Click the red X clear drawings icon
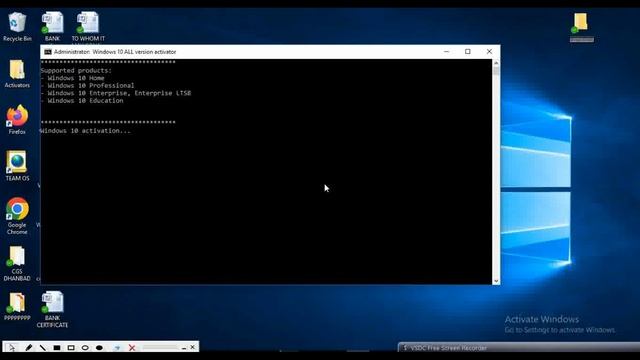Screen dimensions: 640x360 coord(131,348)
